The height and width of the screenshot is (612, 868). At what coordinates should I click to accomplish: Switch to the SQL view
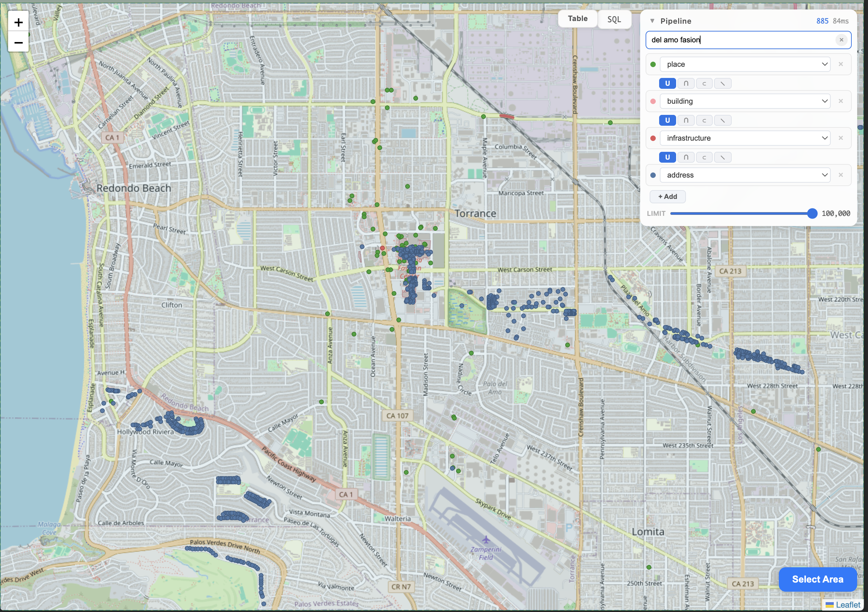click(x=614, y=19)
